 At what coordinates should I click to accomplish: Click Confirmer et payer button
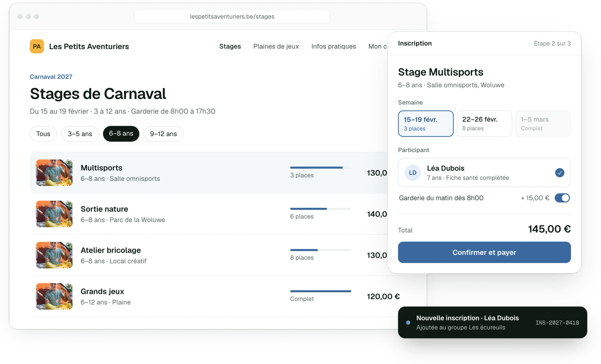click(484, 252)
